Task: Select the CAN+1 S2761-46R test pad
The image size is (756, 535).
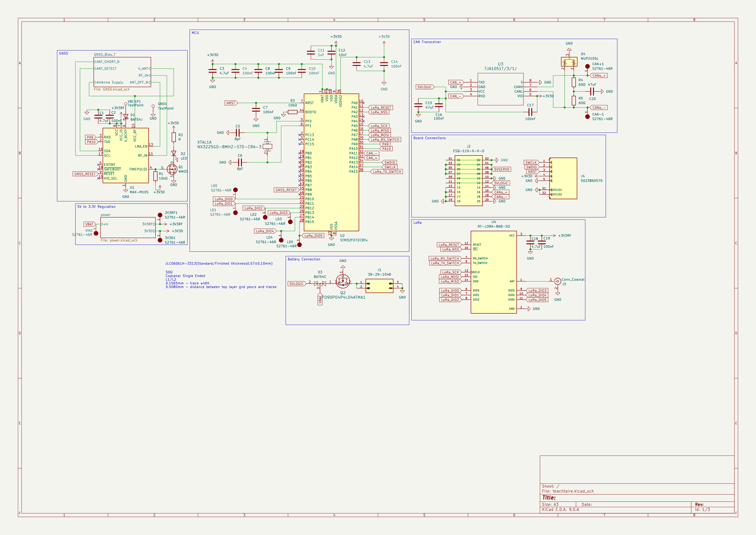Action: (x=588, y=67)
